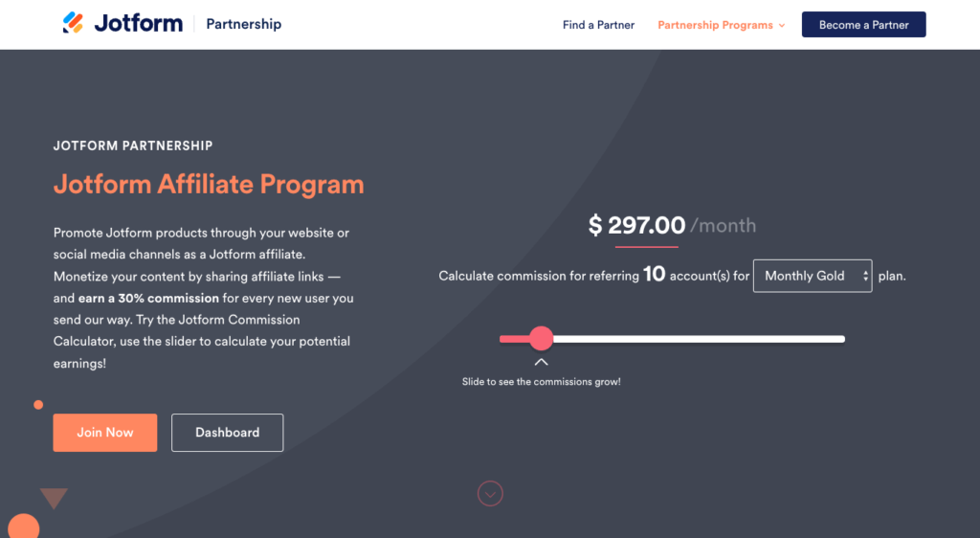Expand the Partnership Programs chevron arrow

(782, 26)
